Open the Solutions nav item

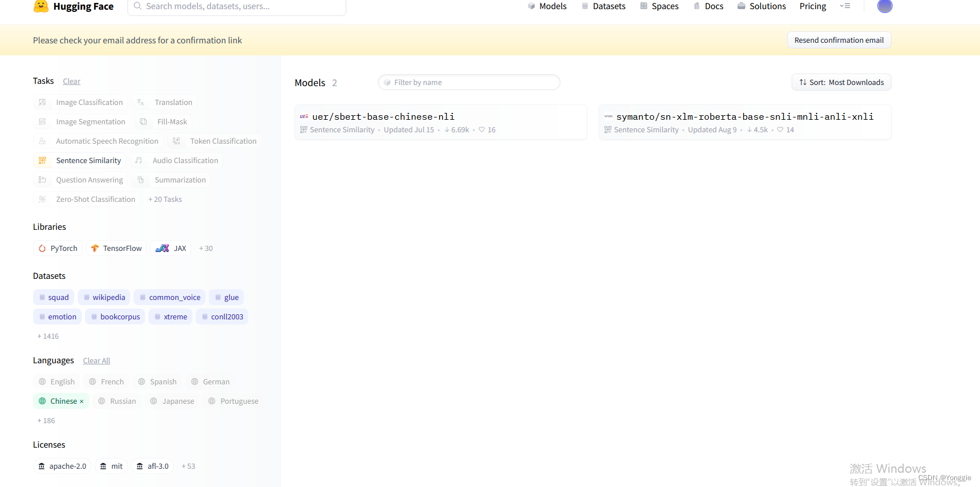761,6
